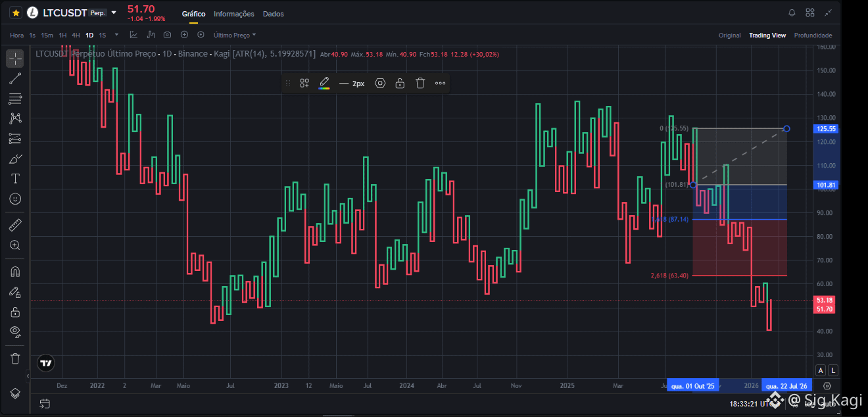Screen dimensions: 868x417
Task: Open the emoji sticker tool
Action: pyautogui.click(x=15, y=198)
